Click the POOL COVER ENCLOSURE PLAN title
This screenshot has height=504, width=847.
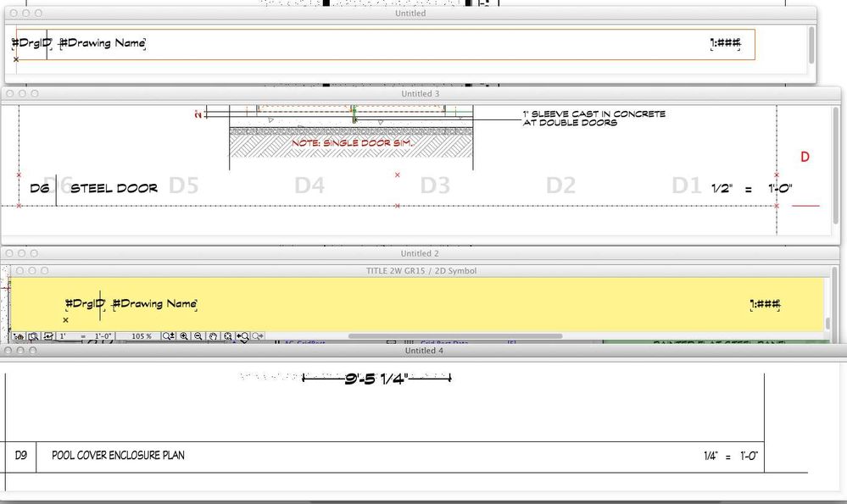click(x=118, y=456)
